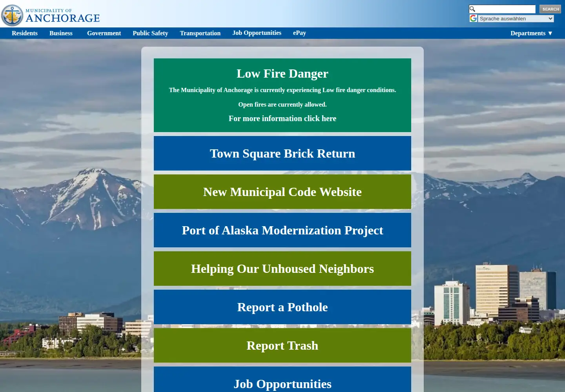This screenshot has width=565, height=392.
Task: Open the Sprache auswählen language dropdown
Action: 516,18
